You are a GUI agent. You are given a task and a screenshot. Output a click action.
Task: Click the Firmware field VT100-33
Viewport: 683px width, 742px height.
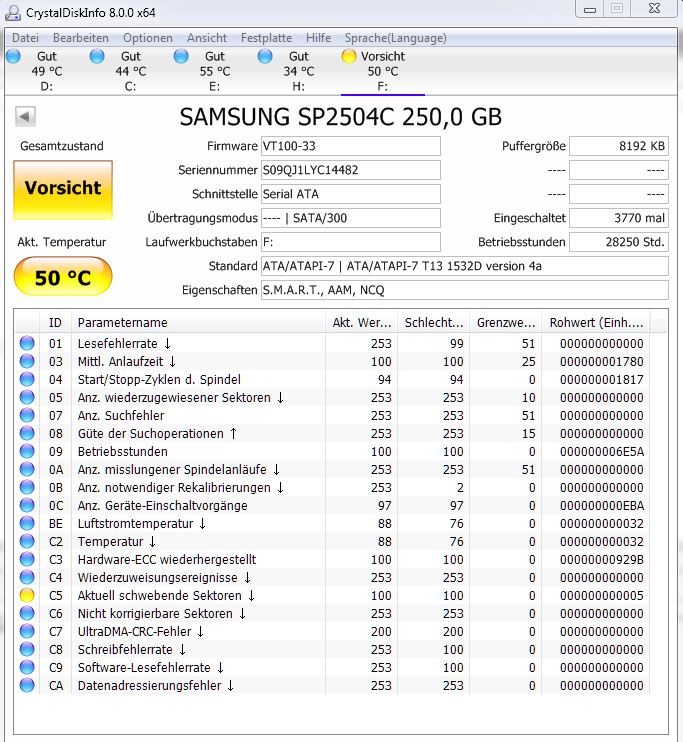tap(351, 146)
